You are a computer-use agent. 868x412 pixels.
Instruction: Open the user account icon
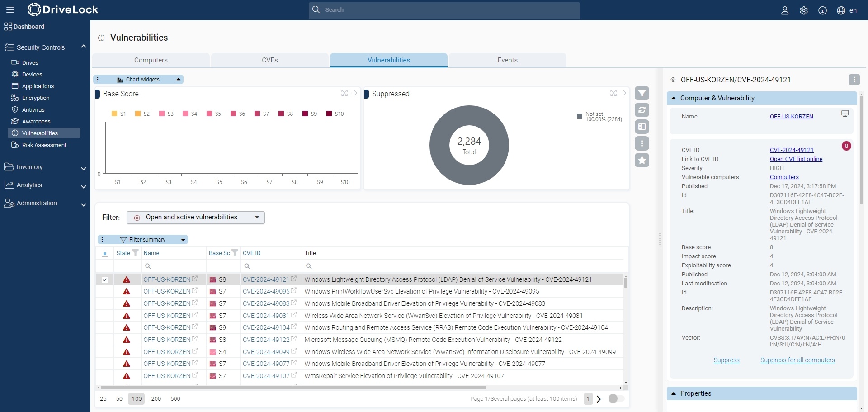click(785, 10)
